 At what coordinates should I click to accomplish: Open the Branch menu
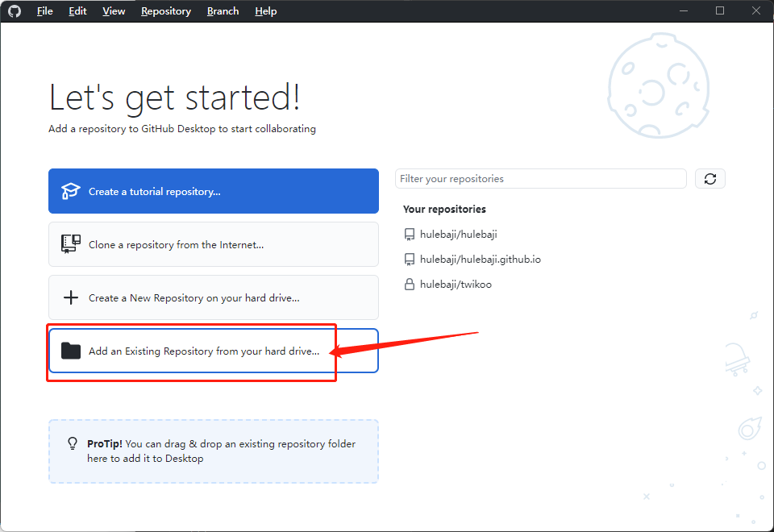[223, 10]
